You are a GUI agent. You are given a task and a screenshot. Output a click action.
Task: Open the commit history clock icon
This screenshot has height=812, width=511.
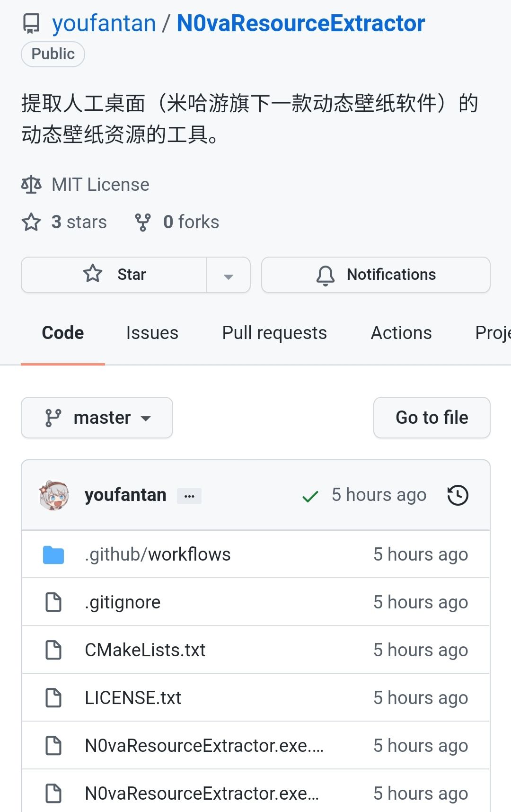[458, 495]
